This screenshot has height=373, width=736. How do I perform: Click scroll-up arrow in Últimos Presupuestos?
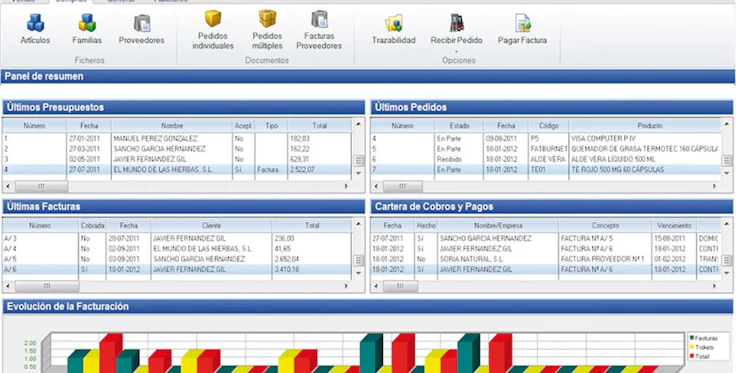tap(359, 124)
